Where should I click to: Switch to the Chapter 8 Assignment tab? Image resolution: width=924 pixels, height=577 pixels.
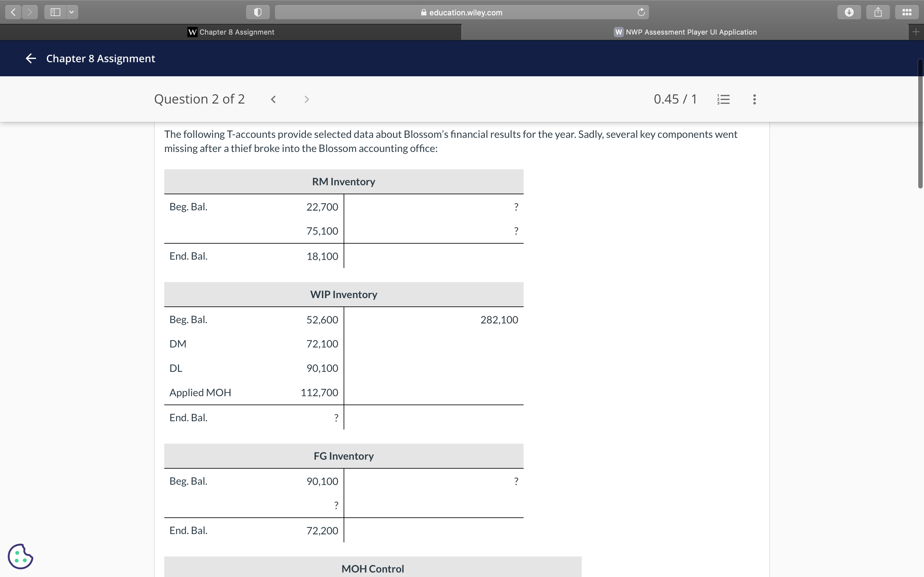coord(231,32)
